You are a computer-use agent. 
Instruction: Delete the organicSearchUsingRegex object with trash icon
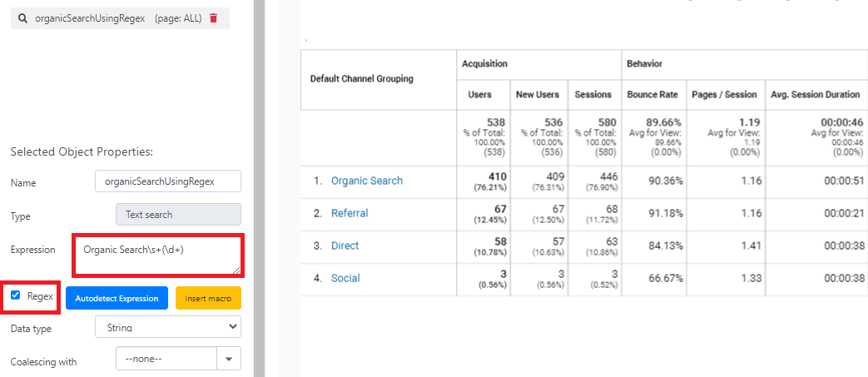pyautogui.click(x=213, y=17)
